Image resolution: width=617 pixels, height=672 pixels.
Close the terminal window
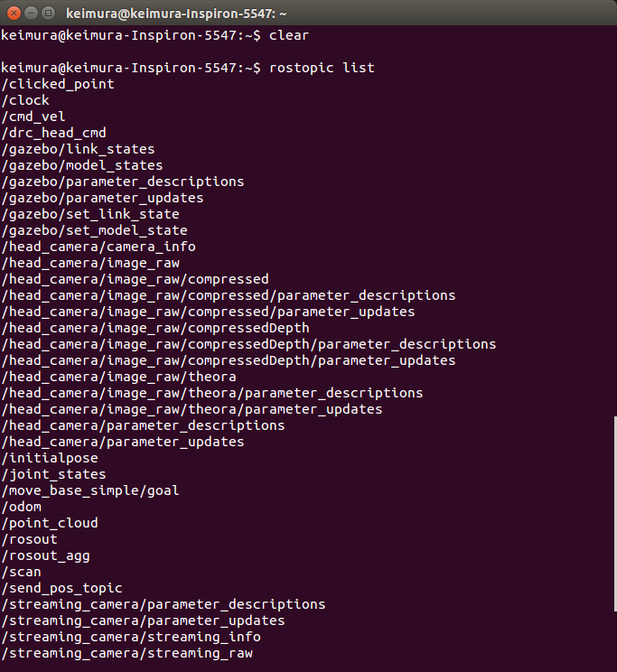coord(14,14)
